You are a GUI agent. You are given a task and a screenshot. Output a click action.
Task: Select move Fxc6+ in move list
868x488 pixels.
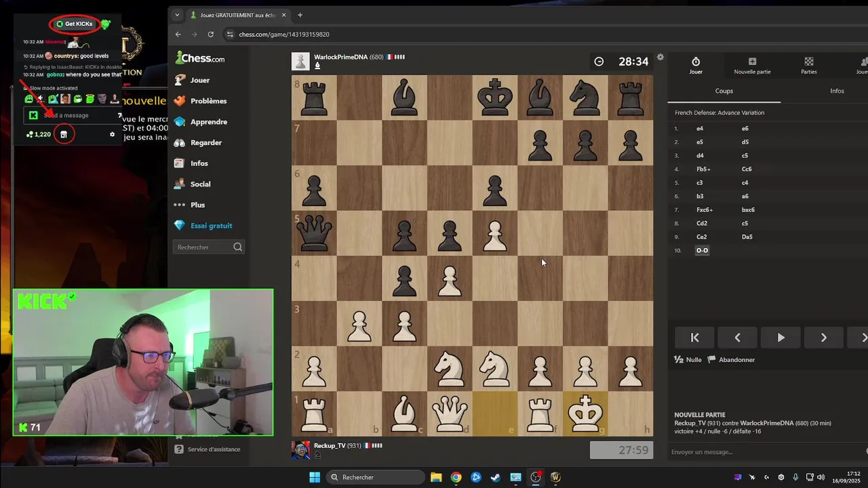click(x=705, y=210)
